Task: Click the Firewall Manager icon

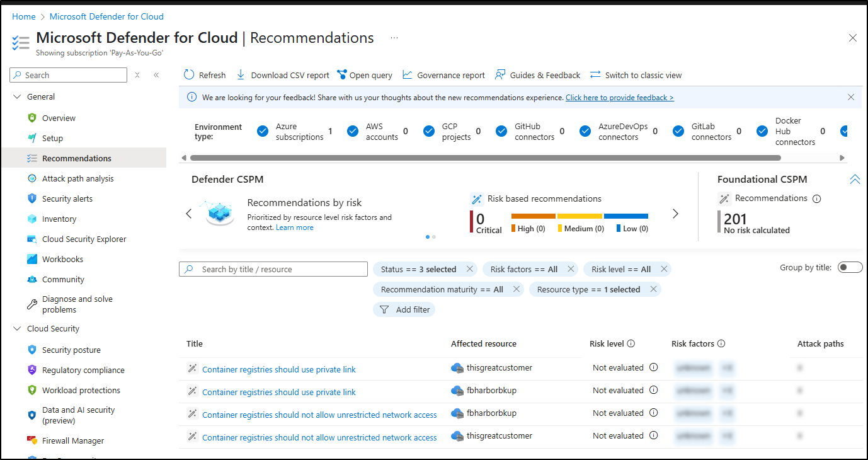Action: coord(32,440)
